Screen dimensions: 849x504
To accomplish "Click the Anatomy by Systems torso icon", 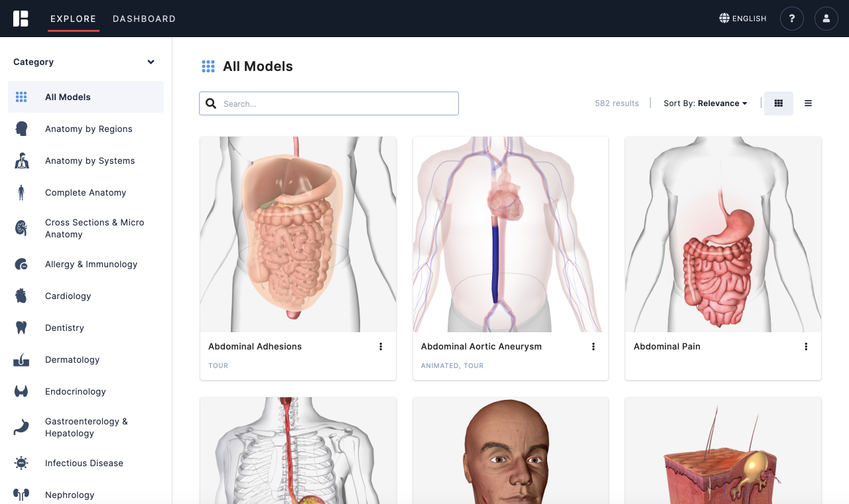I will point(21,160).
